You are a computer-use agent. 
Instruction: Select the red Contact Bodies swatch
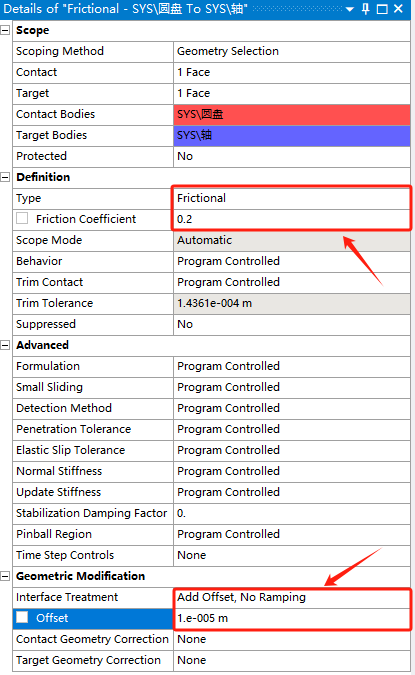point(291,114)
